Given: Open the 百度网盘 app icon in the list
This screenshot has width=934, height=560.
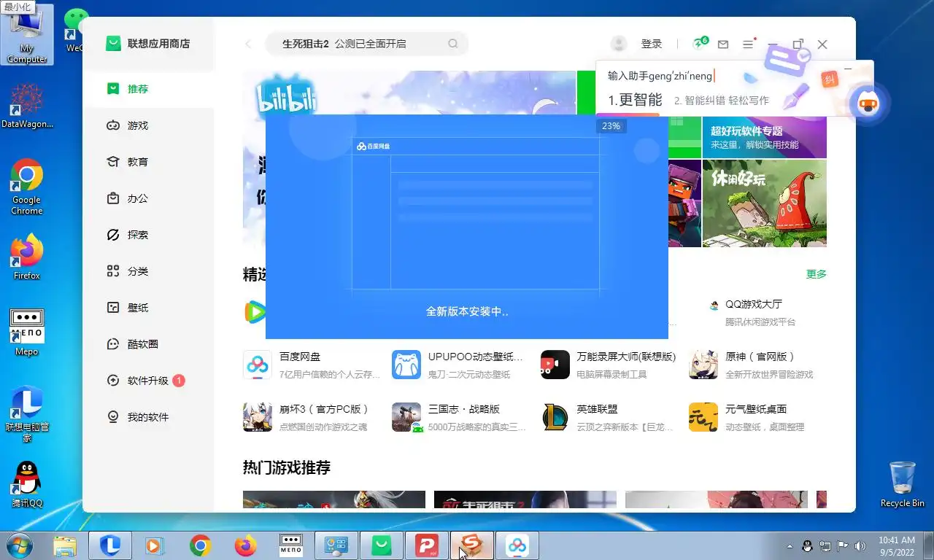Looking at the screenshot, I should click(x=258, y=365).
